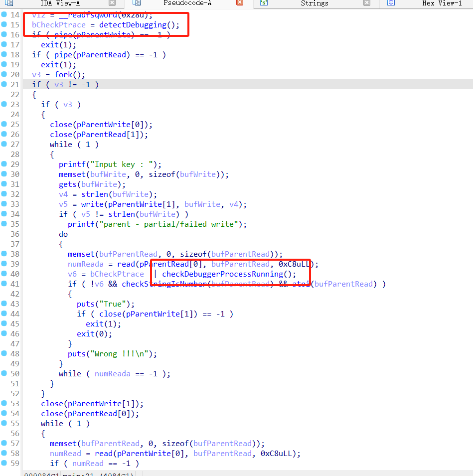Set breakpoint marker at line 33

pyautogui.click(x=4, y=204)
